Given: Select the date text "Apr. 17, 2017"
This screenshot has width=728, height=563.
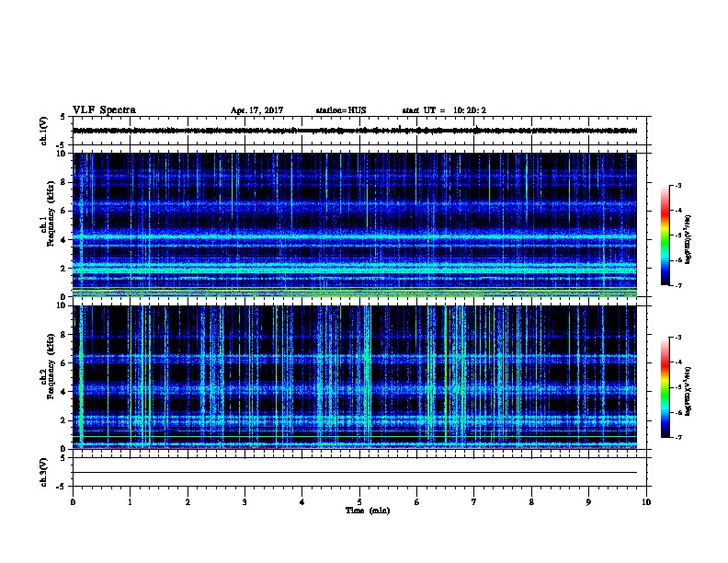Looking at the screenshot, I should [256, 110].
